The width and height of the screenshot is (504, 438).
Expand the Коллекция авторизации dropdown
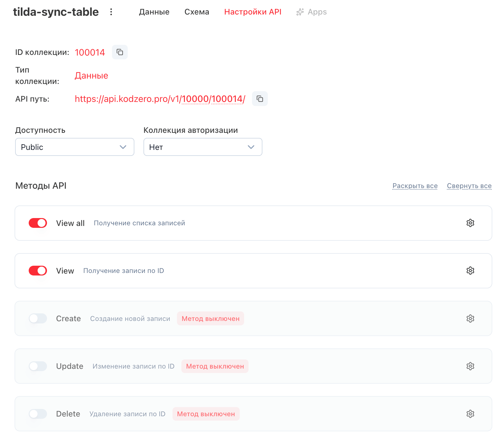202,147
